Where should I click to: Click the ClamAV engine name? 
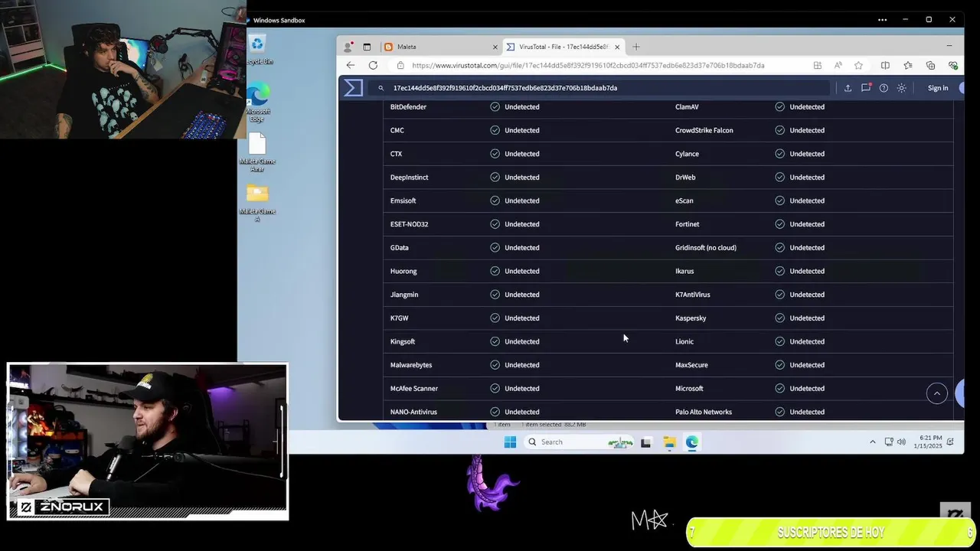click(x=687, y=107)
